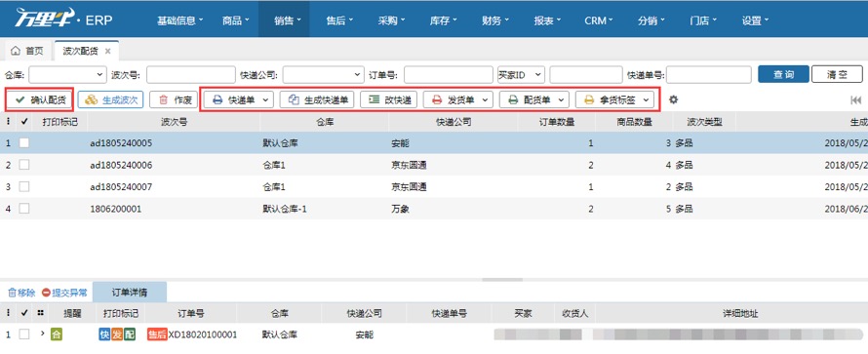Click the 万里牛 ERP logo

pyautogui.click(x=63, y=20)
